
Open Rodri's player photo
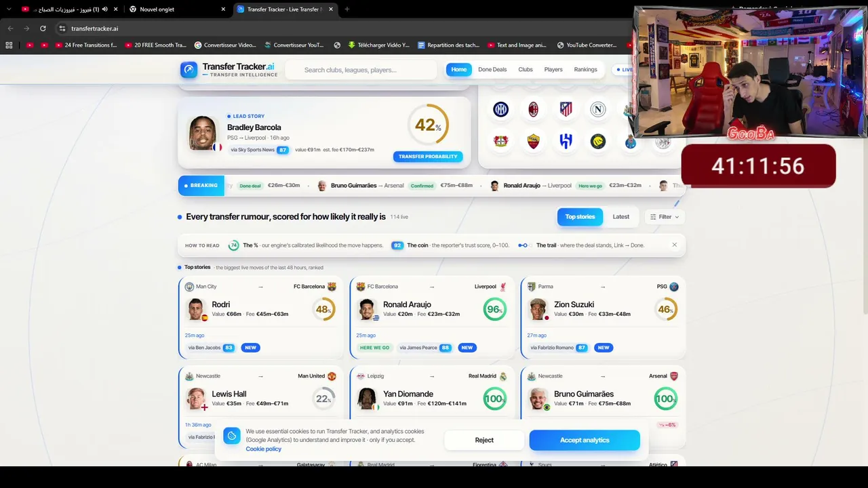[x=196, y=309]
